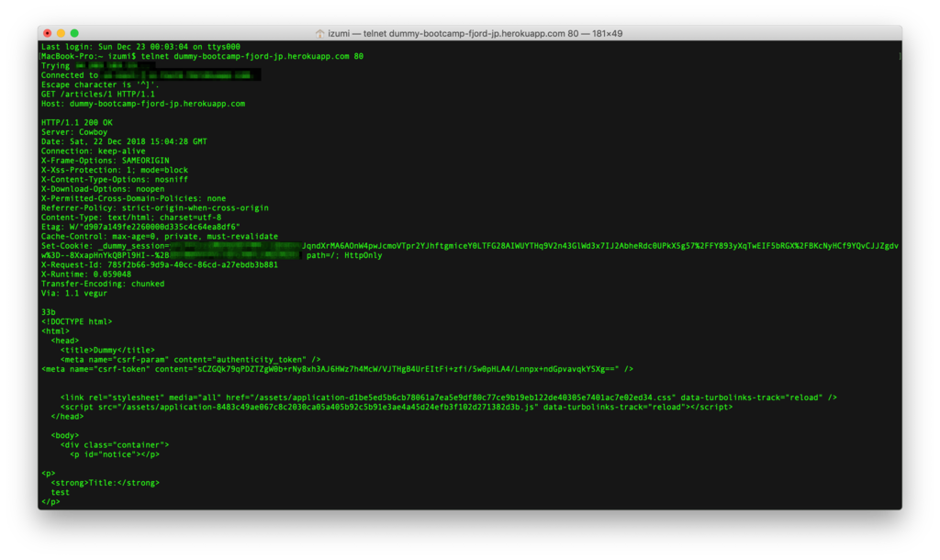Click the Etag header line
The width and height of the screenshot is (940, 560).
(140, 228)
